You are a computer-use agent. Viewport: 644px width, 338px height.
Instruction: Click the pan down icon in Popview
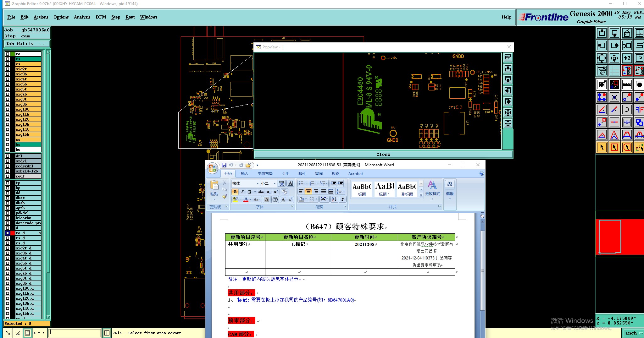click(508, 80)
